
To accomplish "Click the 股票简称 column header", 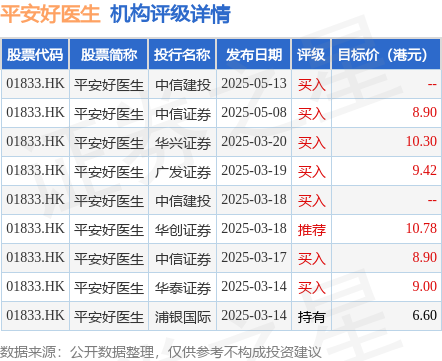I will [109, 55].
